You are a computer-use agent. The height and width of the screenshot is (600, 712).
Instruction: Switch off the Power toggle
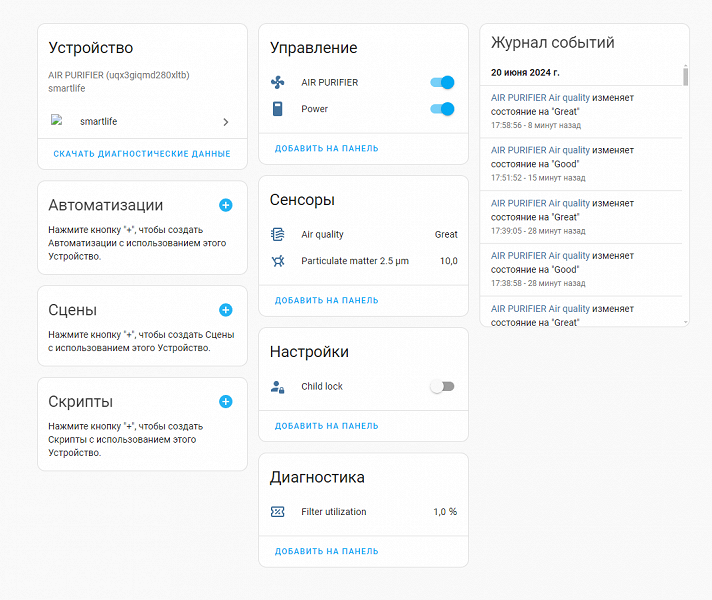(x=441, y=109)
